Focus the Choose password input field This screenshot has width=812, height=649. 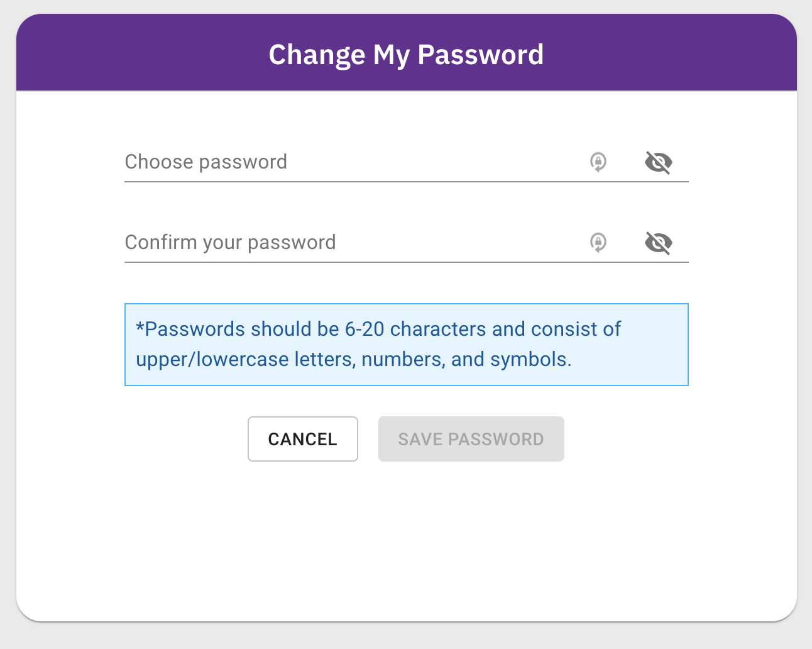[352, 162]
